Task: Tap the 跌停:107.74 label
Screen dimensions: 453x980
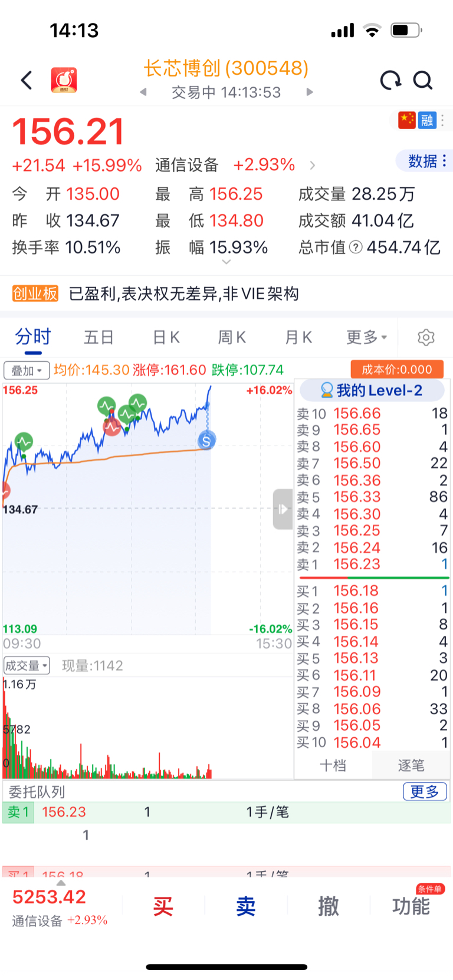Action: pyautogui.click(x=248, y=369)
